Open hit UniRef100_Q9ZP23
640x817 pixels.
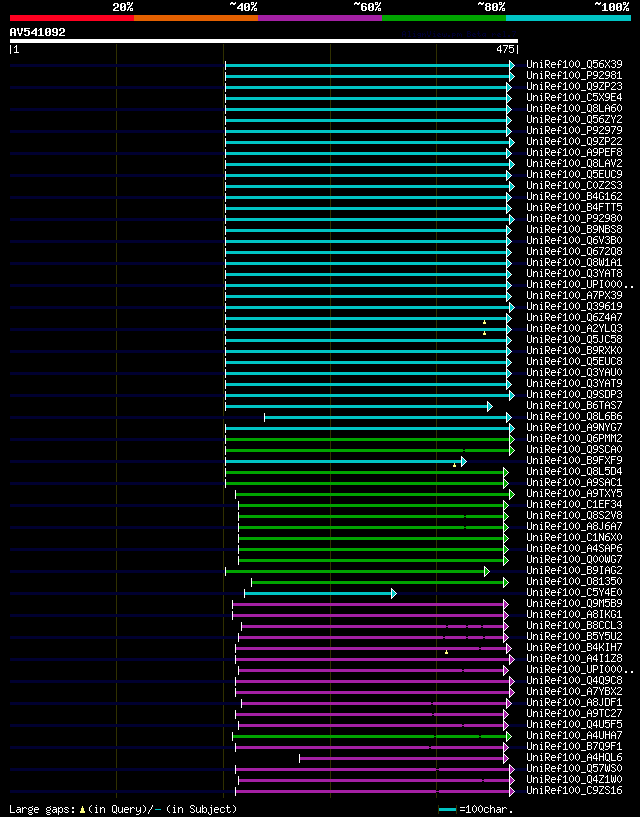click(574, 86)
